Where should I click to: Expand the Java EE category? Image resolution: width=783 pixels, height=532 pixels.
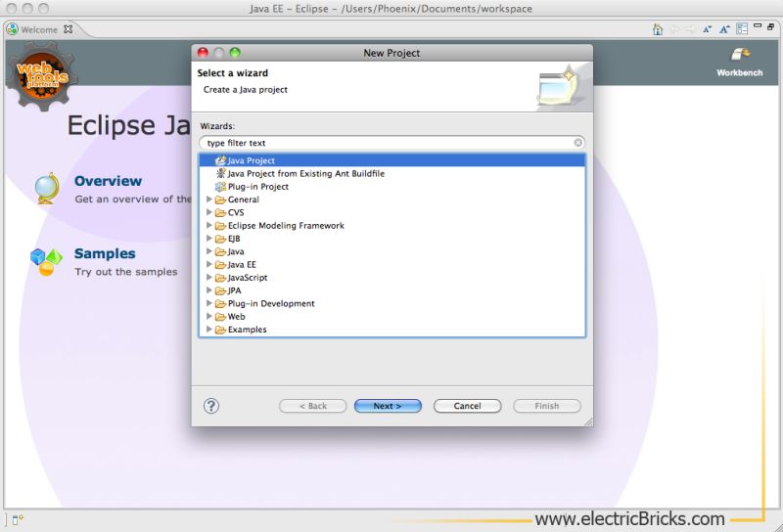209,264
